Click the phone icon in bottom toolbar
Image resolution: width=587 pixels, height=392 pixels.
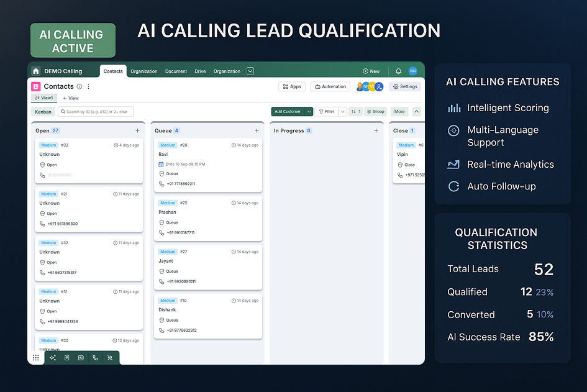[x=95, y=358]
